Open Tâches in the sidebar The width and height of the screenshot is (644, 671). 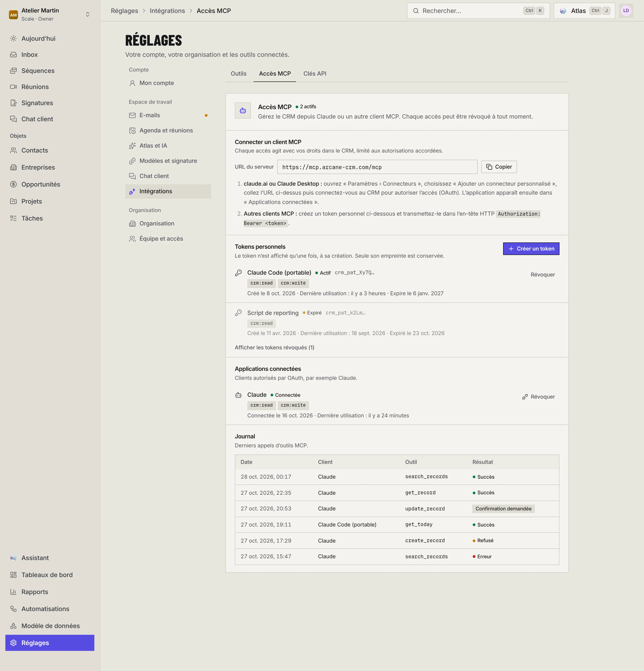click(x=50, y=218)
